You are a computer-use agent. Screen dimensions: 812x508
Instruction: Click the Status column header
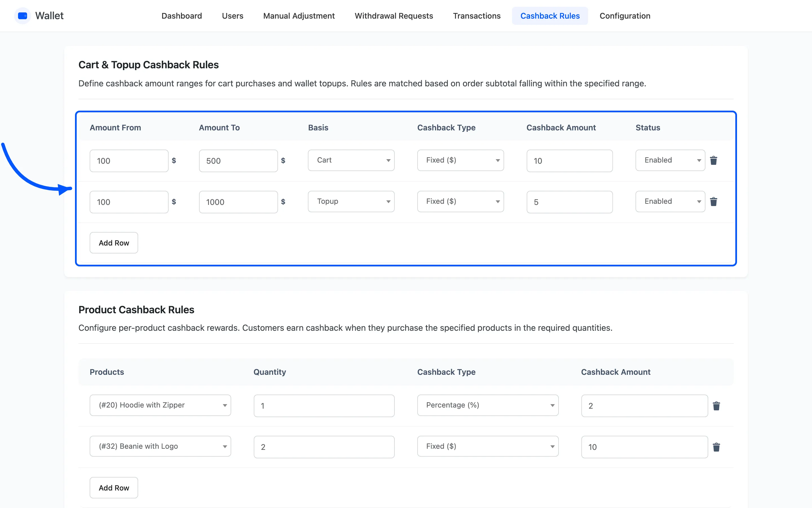tap(648, 128)
